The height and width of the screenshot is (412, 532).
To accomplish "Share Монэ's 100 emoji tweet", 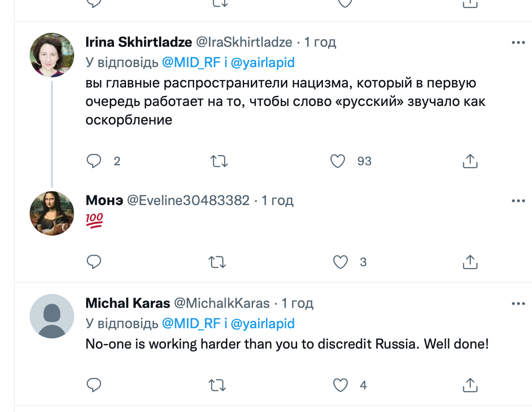I will (x=470, y=262).
